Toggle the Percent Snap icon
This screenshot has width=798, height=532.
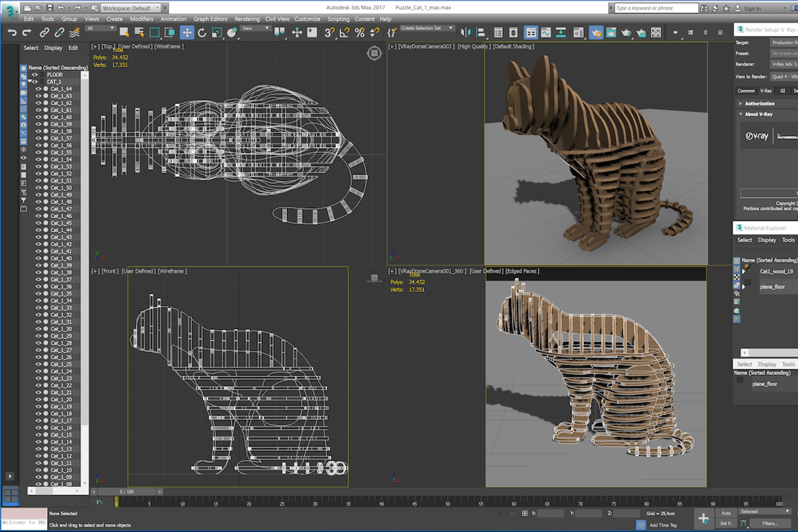360,32
